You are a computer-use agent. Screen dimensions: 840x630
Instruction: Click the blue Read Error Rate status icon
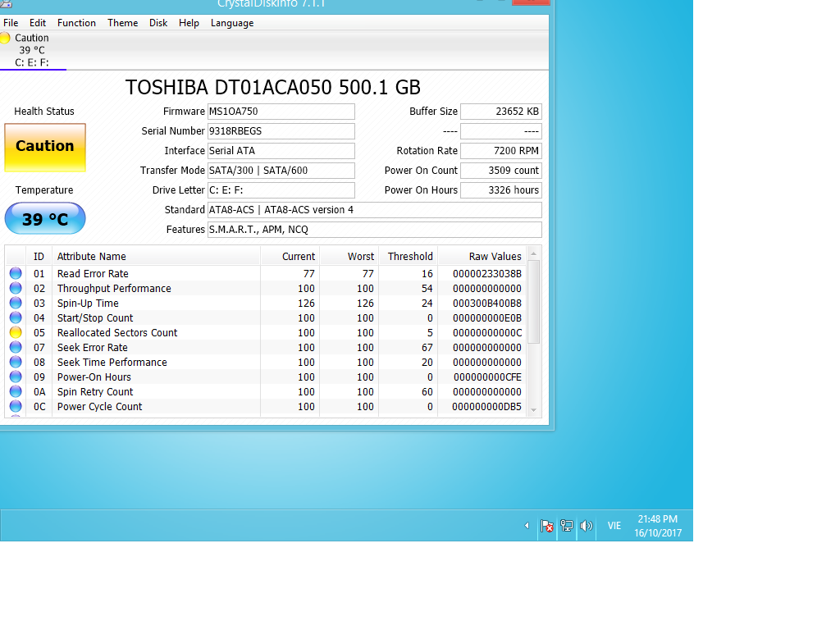(x=16, y=274)
